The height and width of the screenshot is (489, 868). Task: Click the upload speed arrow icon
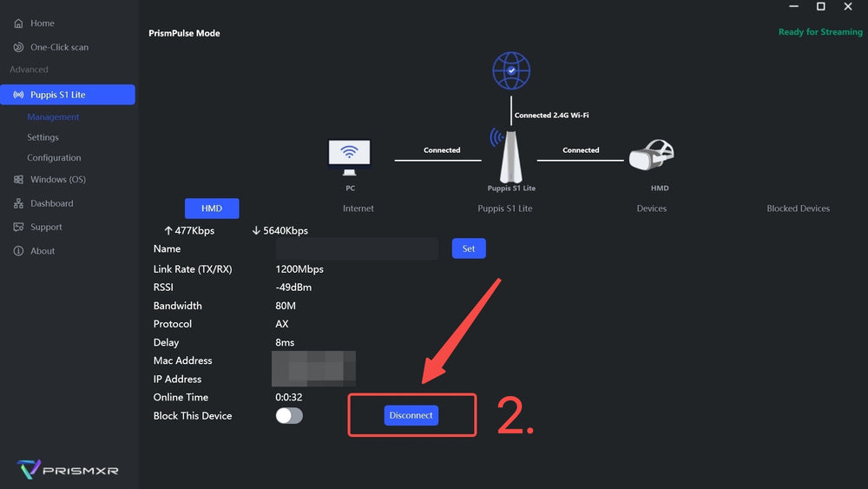(168, 230)
